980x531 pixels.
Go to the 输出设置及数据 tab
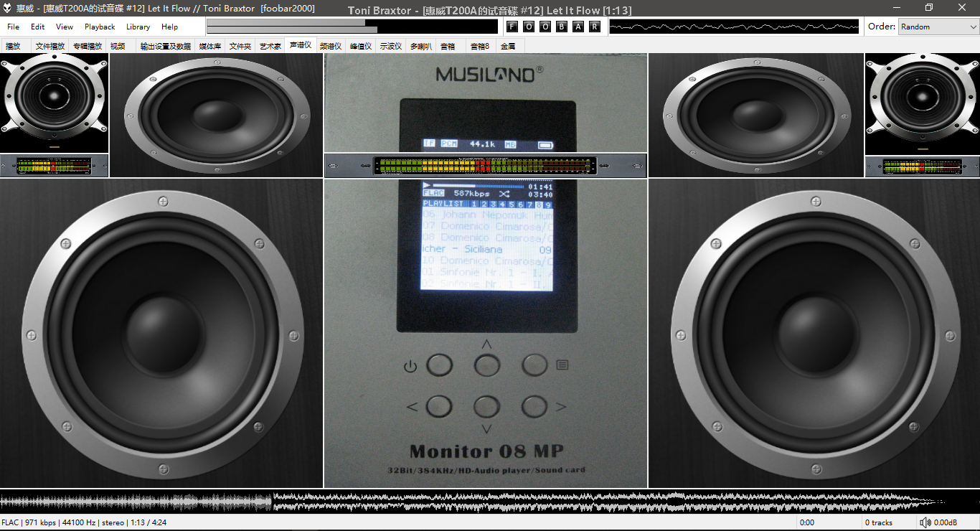[x=166, y=46]
